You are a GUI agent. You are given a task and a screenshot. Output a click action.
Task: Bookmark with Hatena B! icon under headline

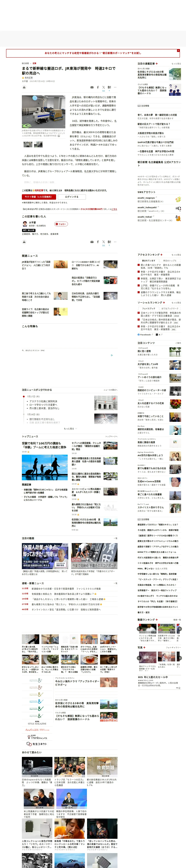tap(109, 87)
